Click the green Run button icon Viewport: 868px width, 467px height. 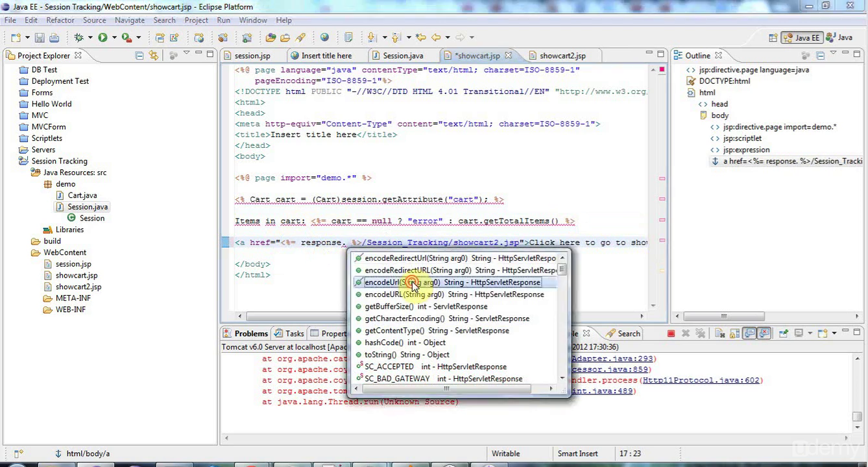pyautogui.click(x=102, y=38)
